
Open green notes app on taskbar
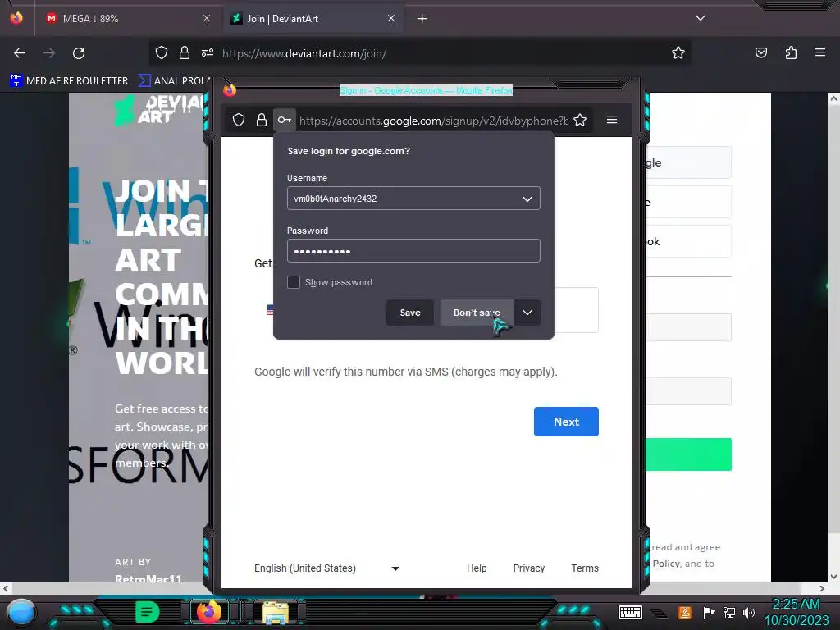coord(148,612)
